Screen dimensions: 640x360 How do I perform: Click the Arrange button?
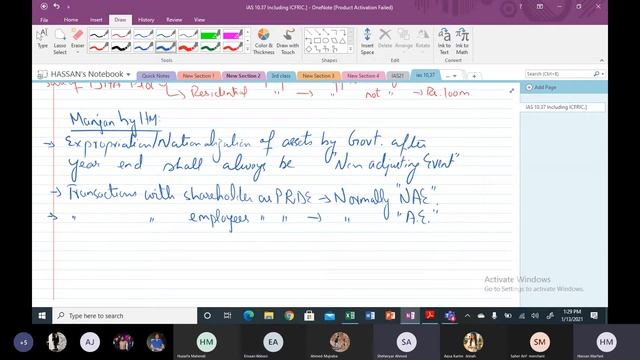[404, 39]
